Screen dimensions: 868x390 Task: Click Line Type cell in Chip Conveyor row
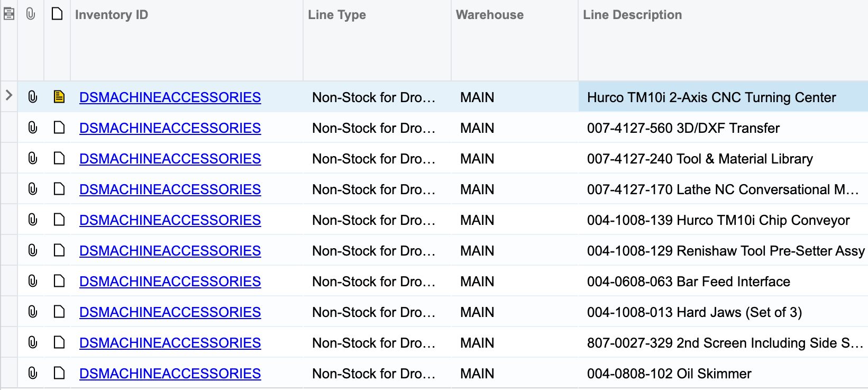(x=377, y=220)
